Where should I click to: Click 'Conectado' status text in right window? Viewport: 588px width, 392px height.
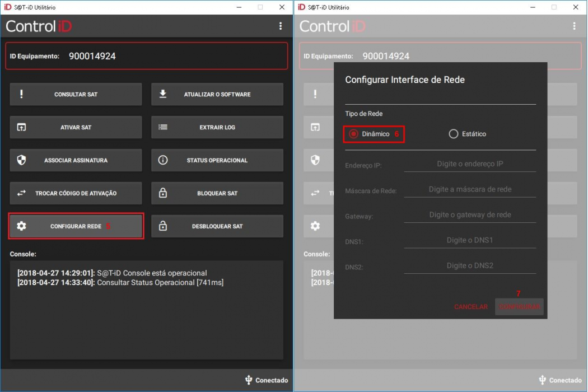pyautogui.click(x=566, y=380)
